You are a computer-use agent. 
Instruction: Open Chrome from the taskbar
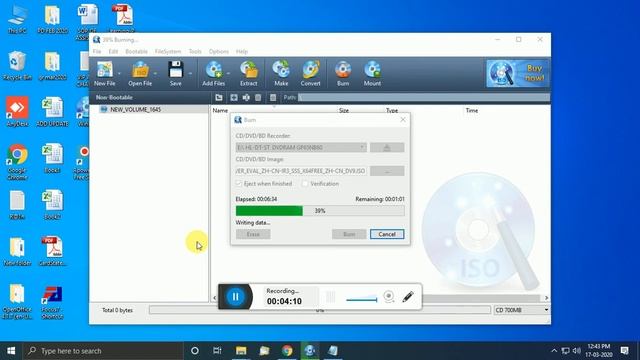pos(287,351)
